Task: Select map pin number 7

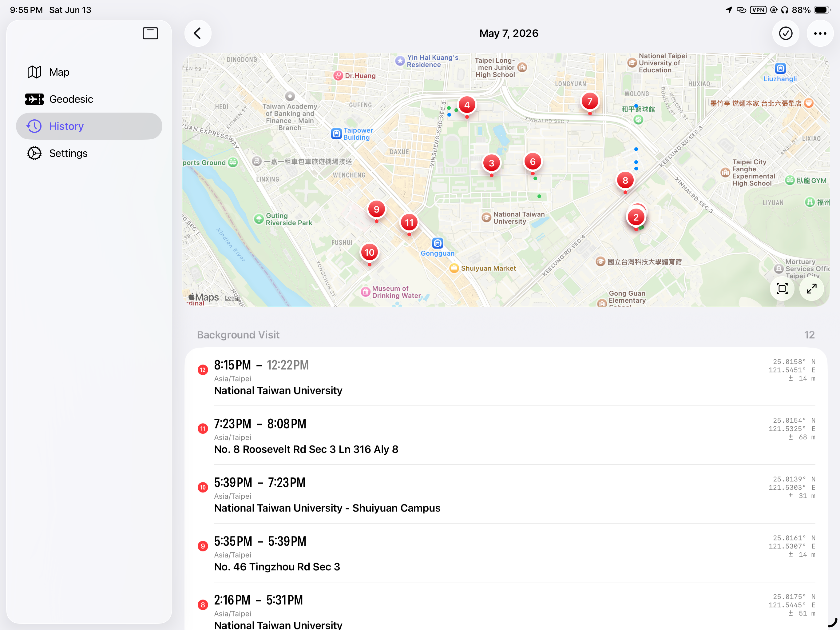Action: coord(590,102)
